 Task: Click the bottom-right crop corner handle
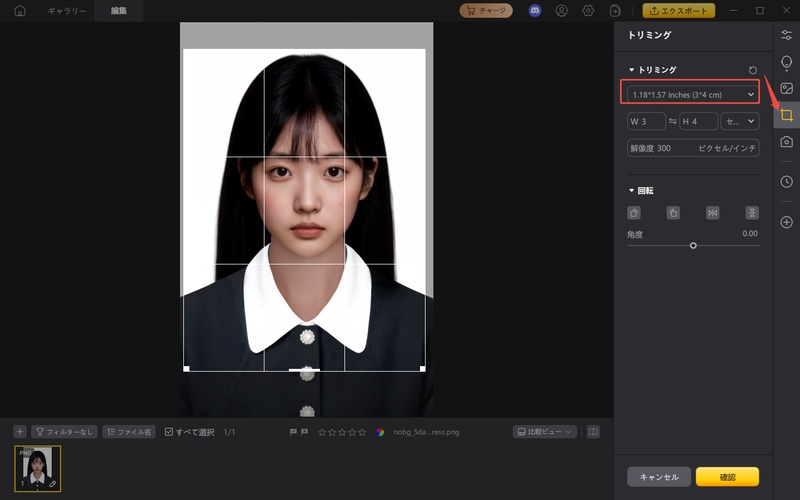422,368
